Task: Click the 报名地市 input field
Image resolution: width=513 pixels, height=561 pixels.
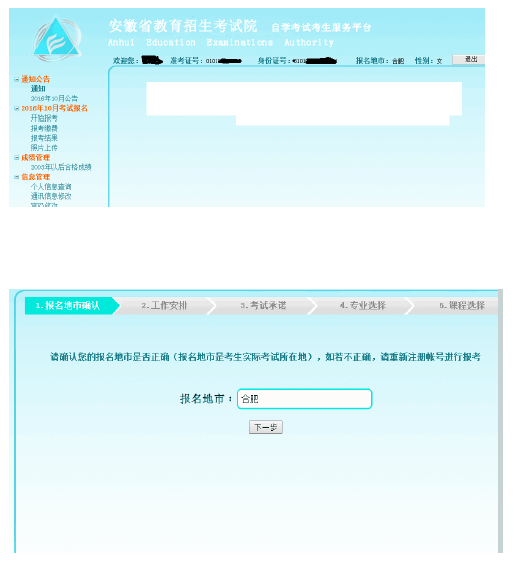Action: coord(304,399)
